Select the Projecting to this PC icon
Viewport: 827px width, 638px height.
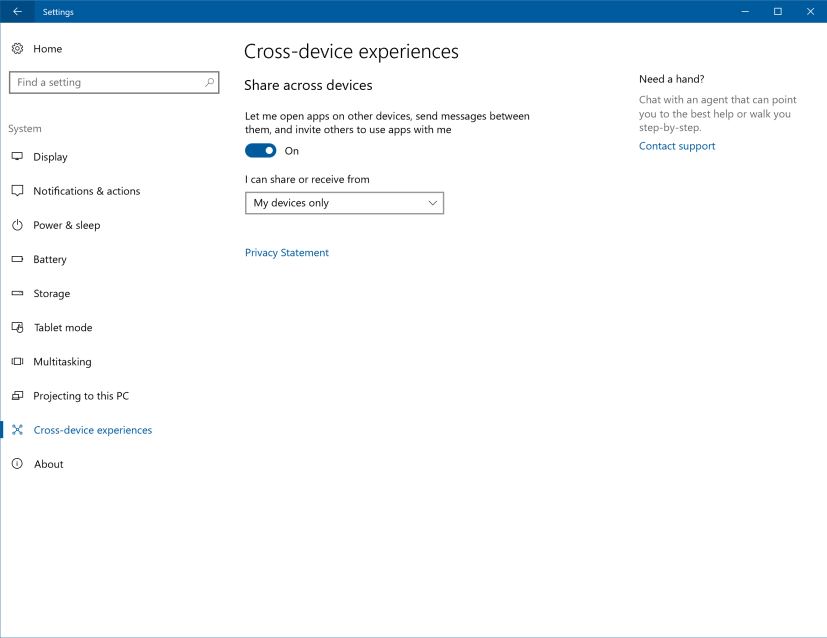17,395
